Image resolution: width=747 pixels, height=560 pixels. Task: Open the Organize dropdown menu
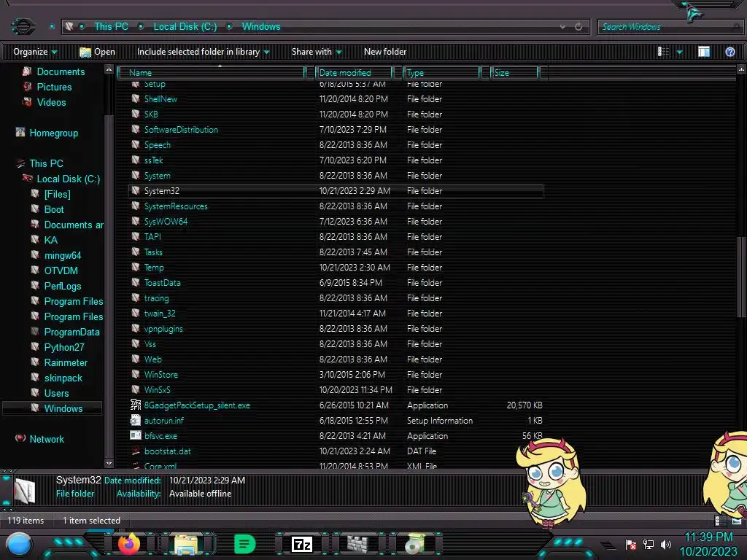pos(35,52)
